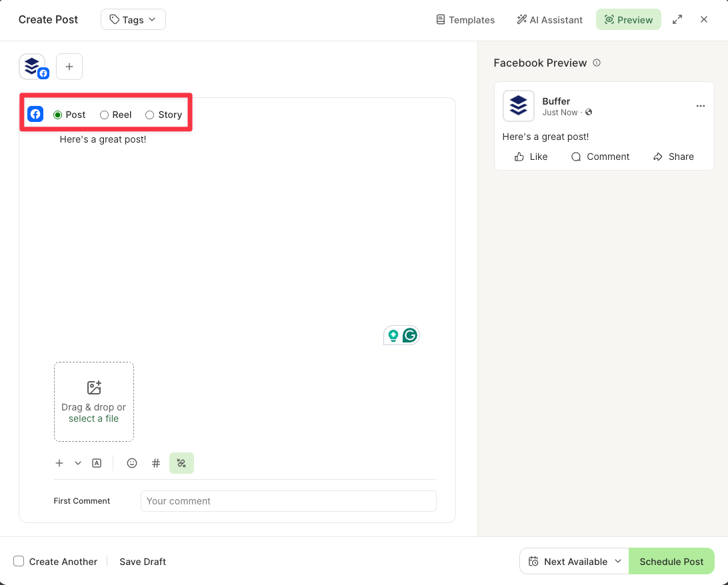Click Facebook Preview info icon
This screenshot has width=728, height=585.
(597, 63)
